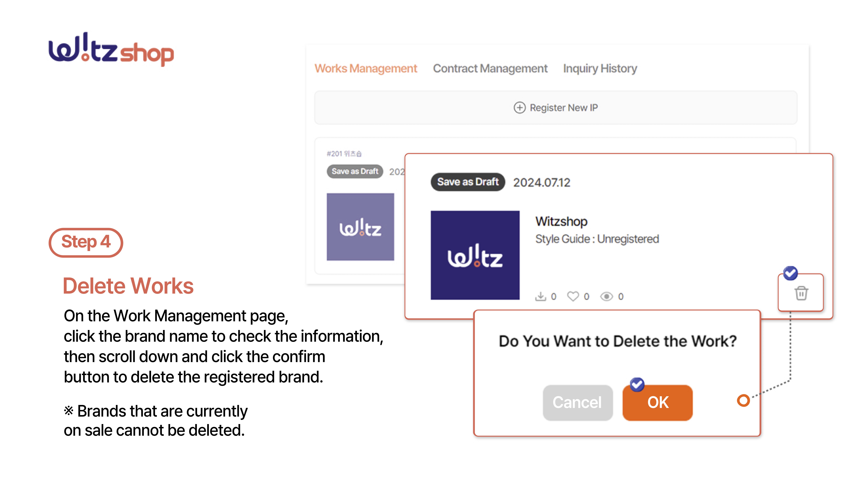Click the blue checkmark badge on OK button
The image size is (868, 489).
[x=637, y=384]
